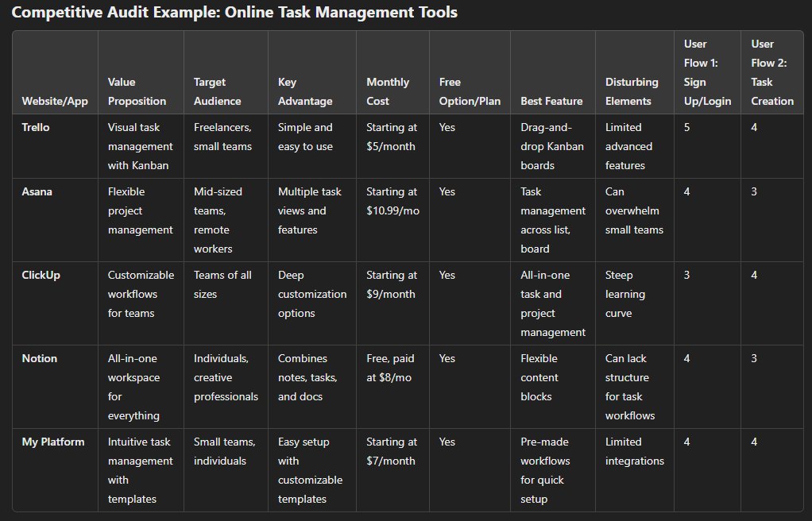The width and height of the screenshot is (812, 521).
Task: Select the Trello row name
Action: pos(36,127)
